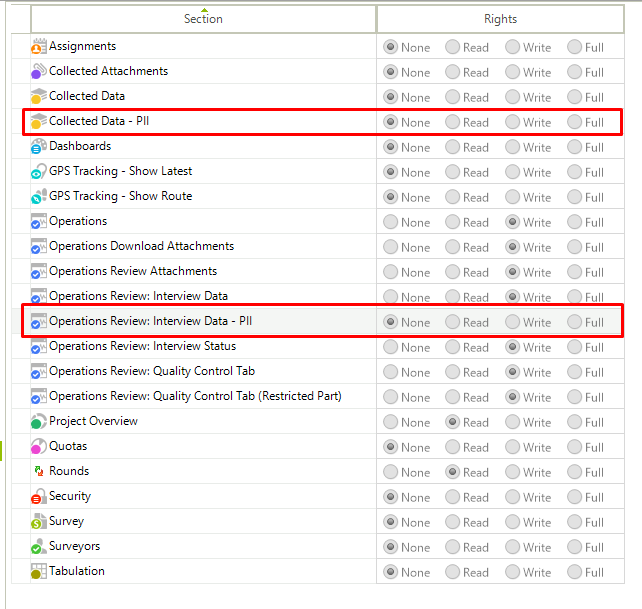Select the Rounds row label
The image size is (642, 609).
(x=69, y=471)
